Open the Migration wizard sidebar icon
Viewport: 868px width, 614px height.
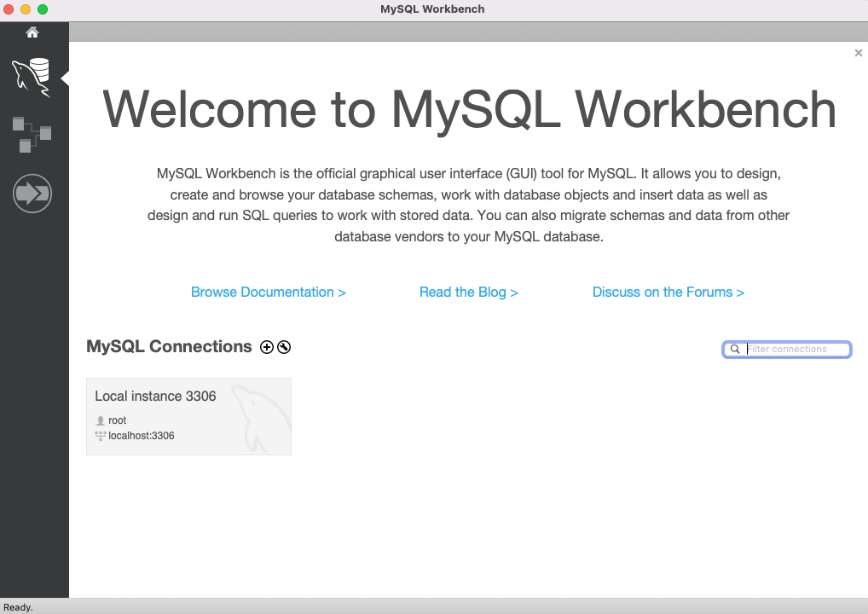32,194
